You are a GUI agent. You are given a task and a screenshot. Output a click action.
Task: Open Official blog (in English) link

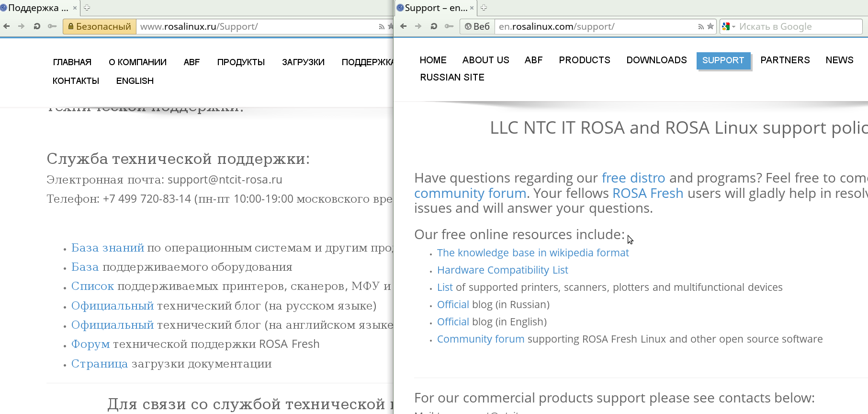[x=453, y=322]
